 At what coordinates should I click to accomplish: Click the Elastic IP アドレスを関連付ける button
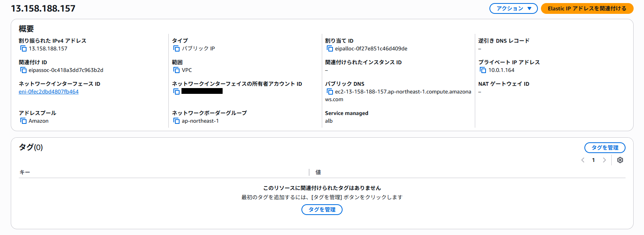587,8
